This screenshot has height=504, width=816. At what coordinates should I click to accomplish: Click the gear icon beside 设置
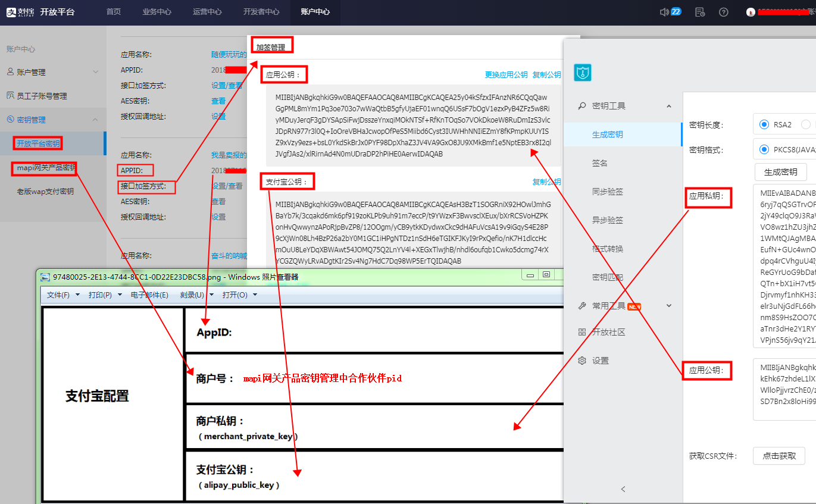(x=582, y=361)
